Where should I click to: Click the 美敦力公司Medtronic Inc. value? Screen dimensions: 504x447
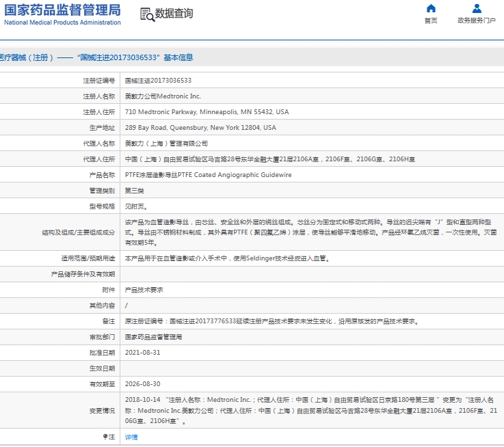(x=163, y=96)
